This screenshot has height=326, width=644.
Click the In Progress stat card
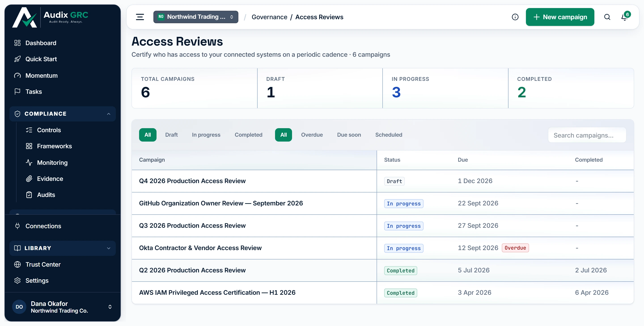[445, 88]
